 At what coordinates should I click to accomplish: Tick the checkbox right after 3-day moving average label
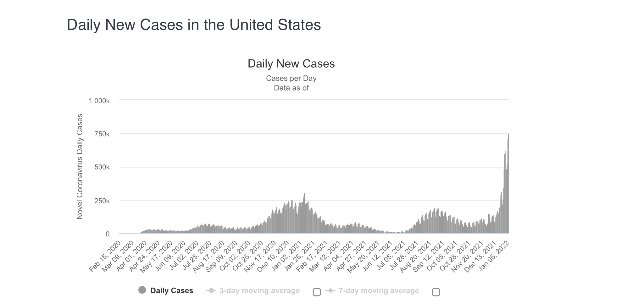[317, 292]
